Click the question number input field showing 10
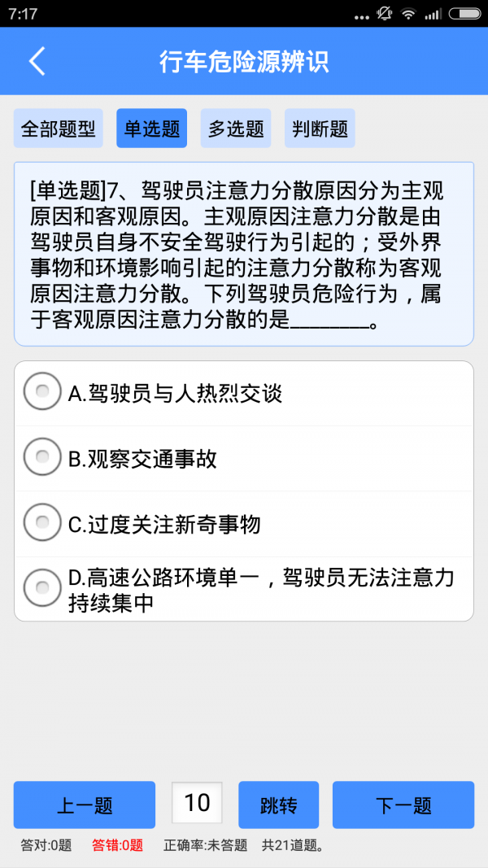The height and width of the screenshot is (868, 488). tap(196, 805)
